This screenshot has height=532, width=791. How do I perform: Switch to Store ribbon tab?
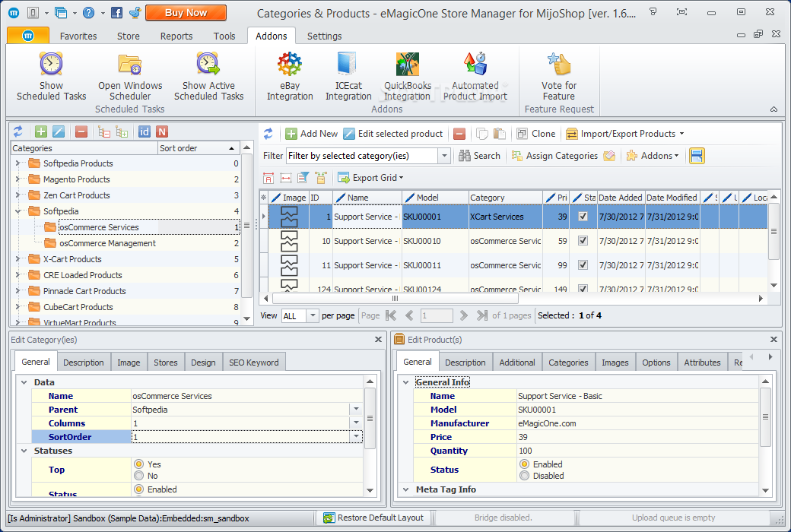click(128, 36)
